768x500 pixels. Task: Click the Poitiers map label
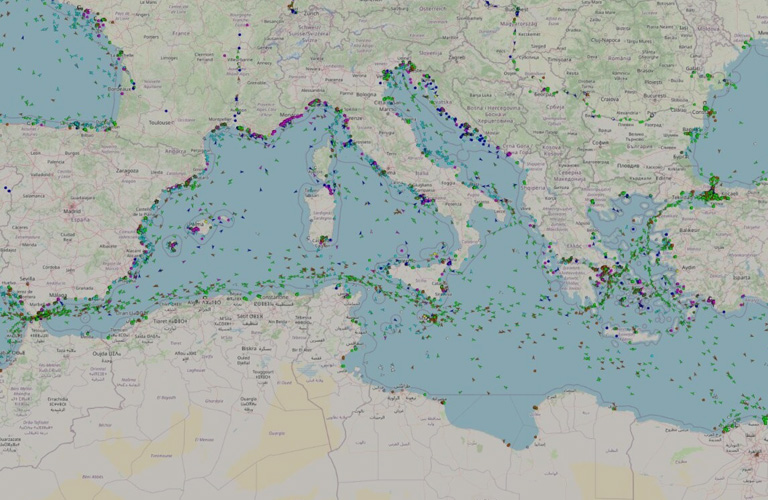(x=151, y=37)
